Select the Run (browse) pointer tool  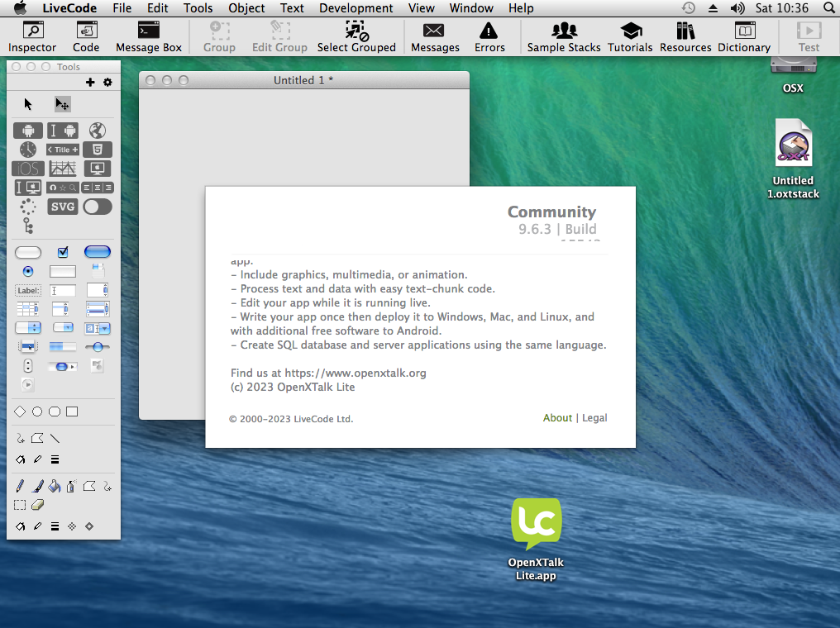[28, 104]
